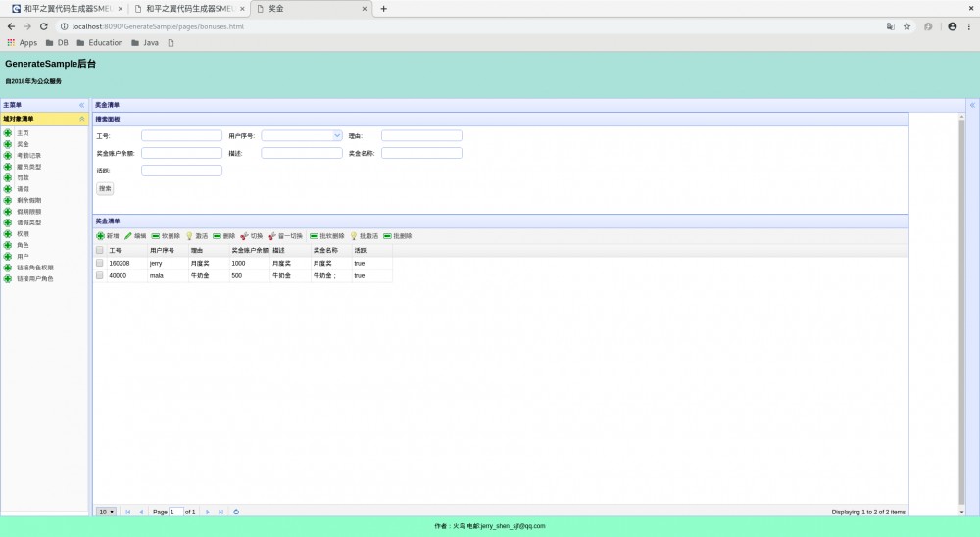Image resolution: width=980 pixels, height=537 pixels.
Task: Open the Apps bookmarks shortcut
Action: (22, 42)
